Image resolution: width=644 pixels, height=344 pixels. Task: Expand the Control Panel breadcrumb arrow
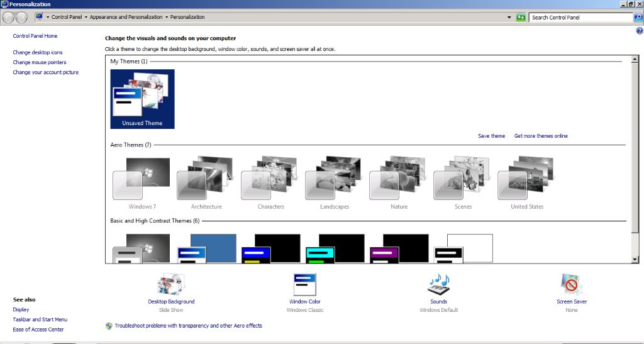[86, 17]
